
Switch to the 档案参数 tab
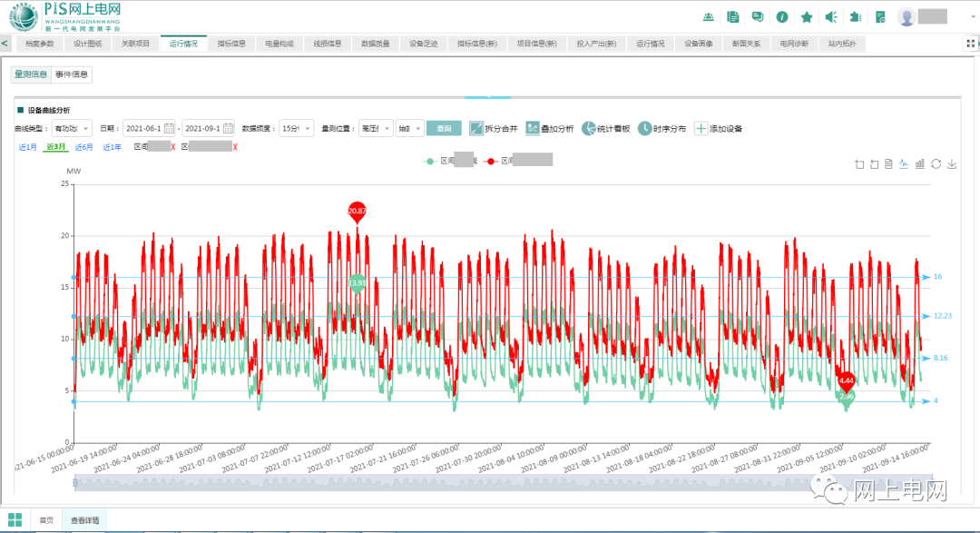pyautogui.click(x=40, y=44)
